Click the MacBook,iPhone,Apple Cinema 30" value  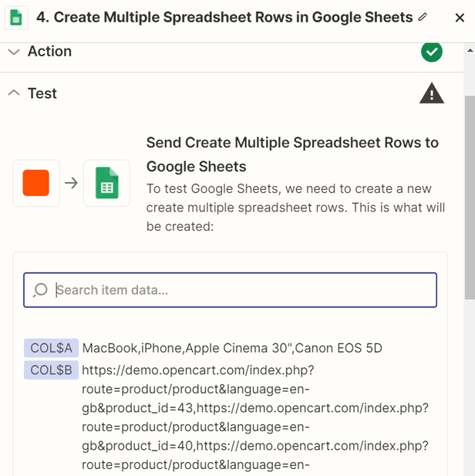click(x=232, y=348)
